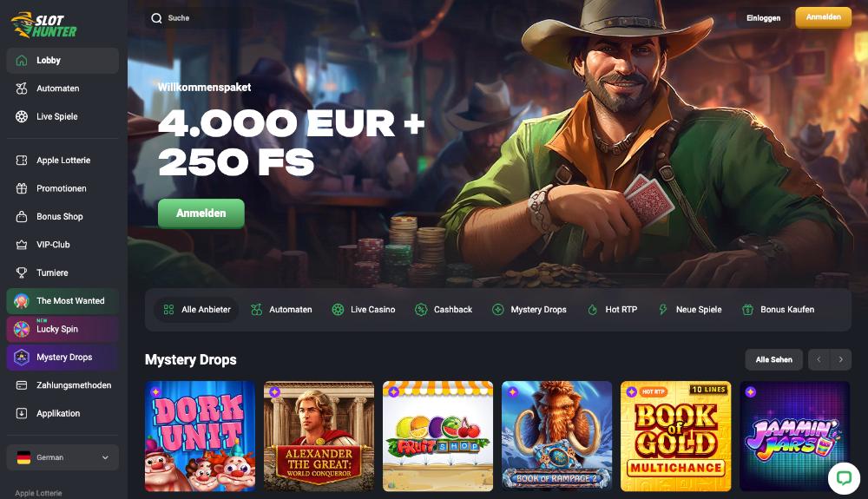This screenshot has width=868, height=499.
Task: Click the green Anmelden banner button
Action: click(x=201, y=213)
